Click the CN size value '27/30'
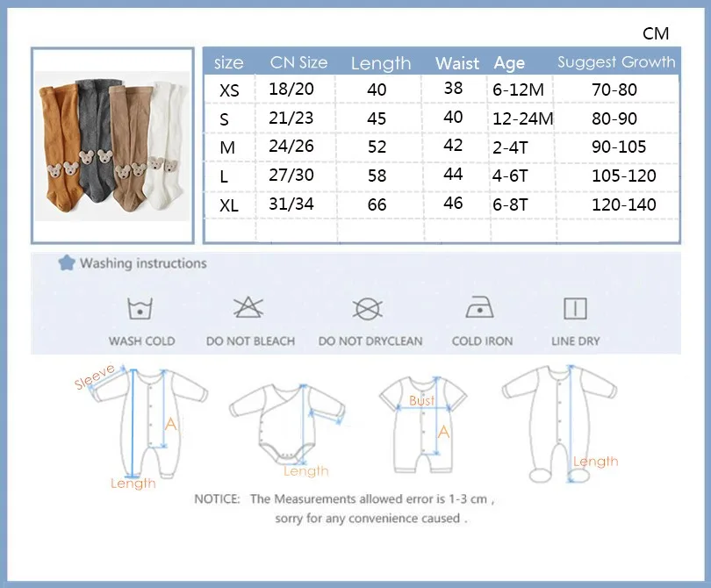The width and height of the screenshot is (711, 588). pyautogui.click(x=291, y=175)
